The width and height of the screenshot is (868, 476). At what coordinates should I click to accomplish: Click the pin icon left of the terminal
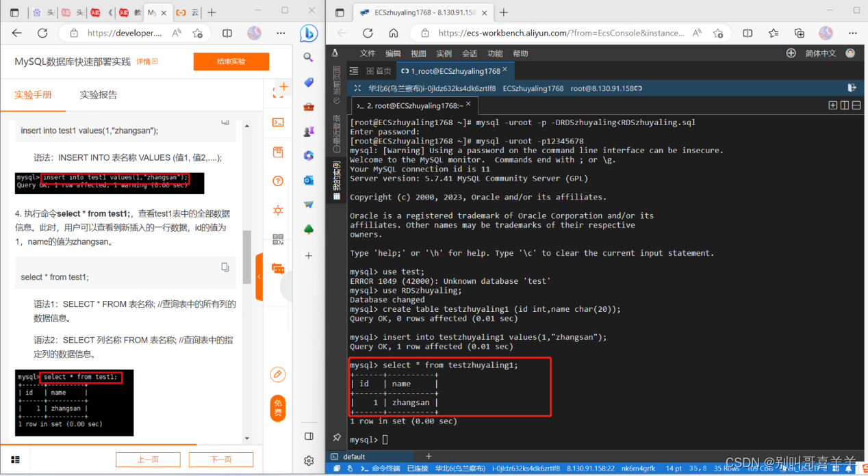coord(336,438)
